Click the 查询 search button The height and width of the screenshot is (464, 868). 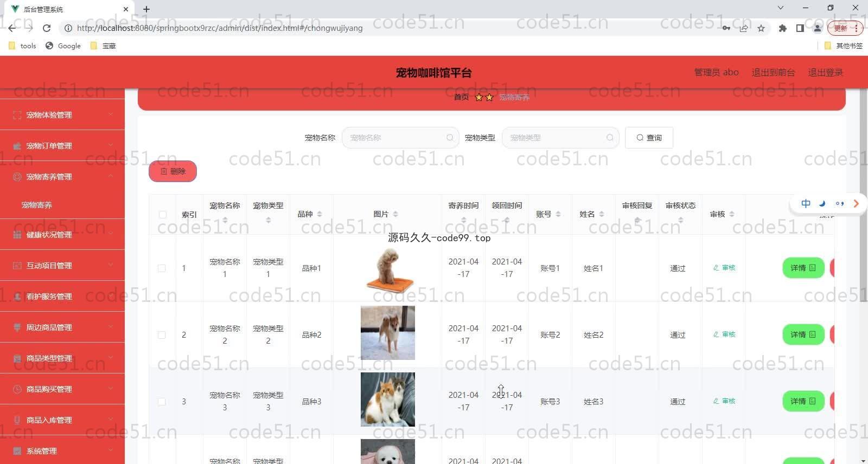(649, 138)
